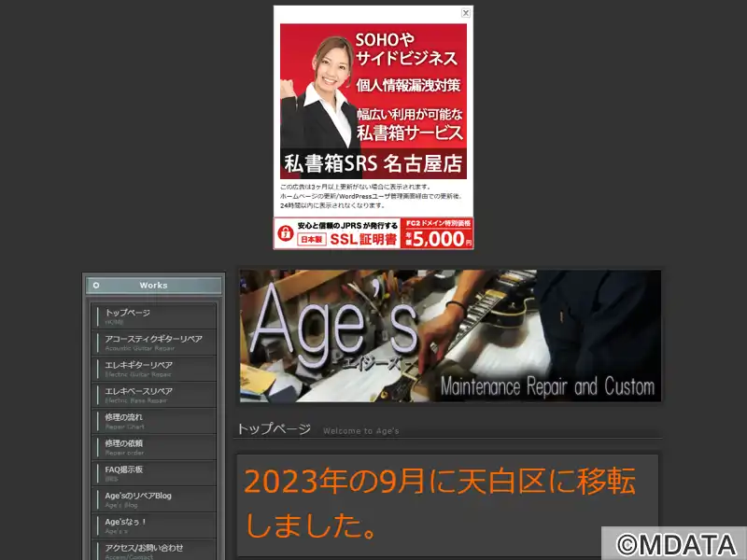The height and width of the screenshot is (560, 747).
Task: Open アコースティクギターリペア menu item
Action: (x=153, y=343)
